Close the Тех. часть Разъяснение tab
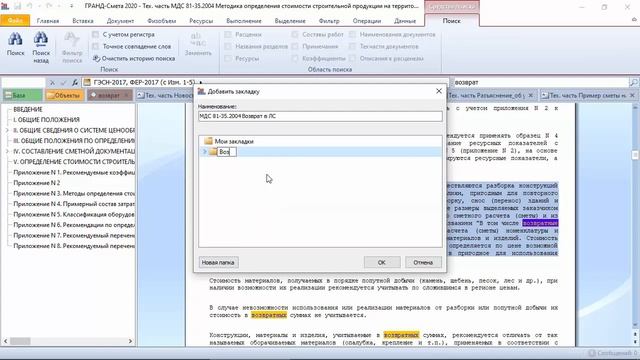640x360 pixels. (x=531, y=96)
